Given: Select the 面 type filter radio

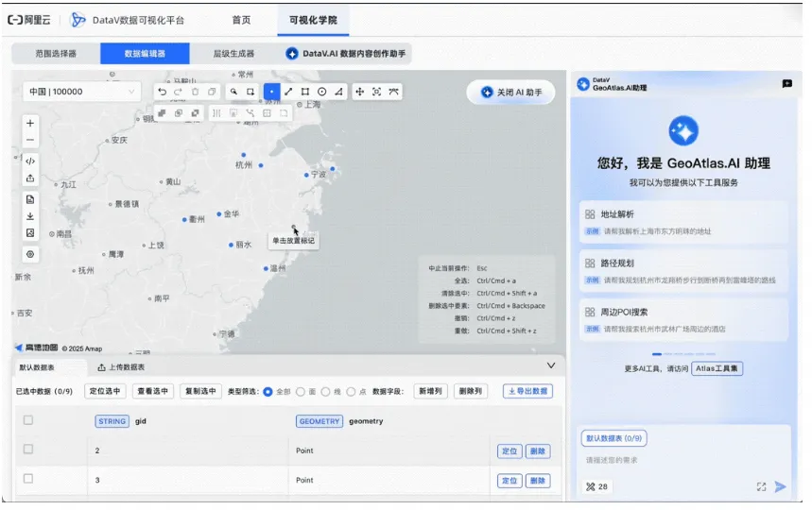Looking at the screenshot, I should 301,392.
